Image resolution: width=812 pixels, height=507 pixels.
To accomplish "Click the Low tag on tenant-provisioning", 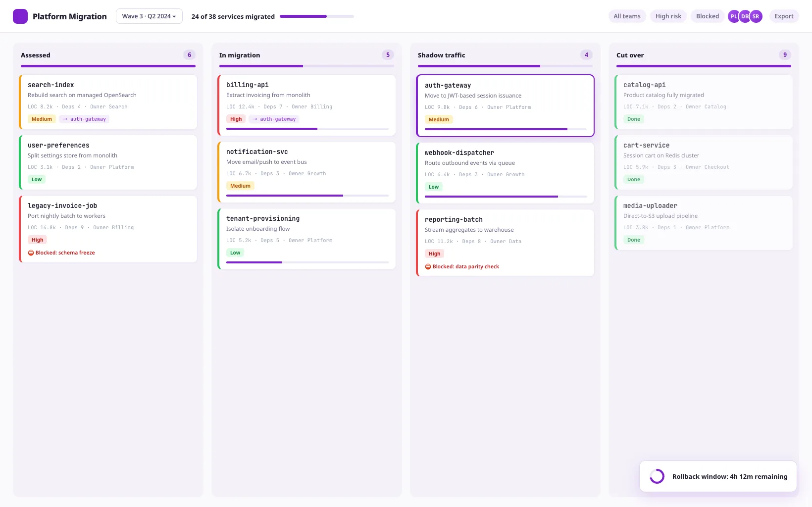I will (235, 253).
